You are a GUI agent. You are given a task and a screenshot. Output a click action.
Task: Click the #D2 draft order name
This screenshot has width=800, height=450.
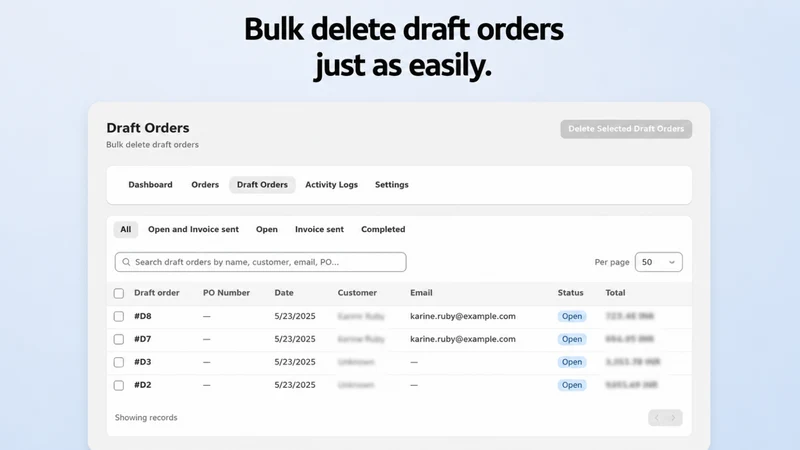143,385
